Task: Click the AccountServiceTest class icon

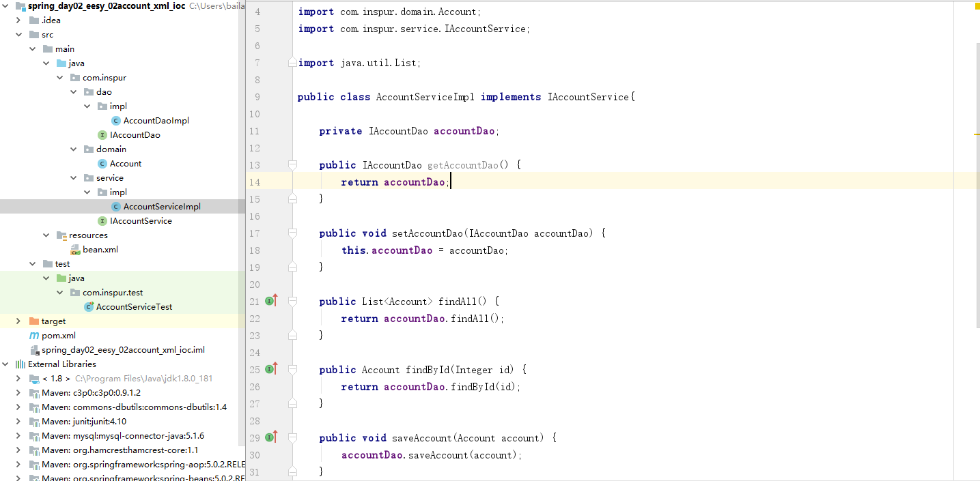Action: tap(89, 307)
